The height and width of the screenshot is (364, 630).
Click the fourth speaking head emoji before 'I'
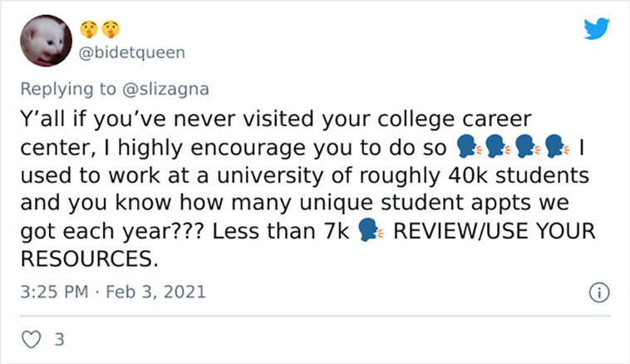point(558,146)
